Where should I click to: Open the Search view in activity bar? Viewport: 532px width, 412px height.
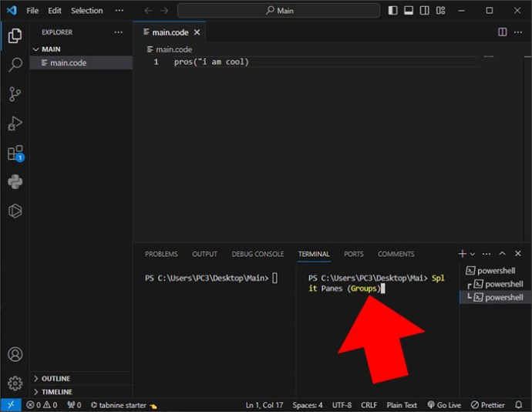coord(15,65)
